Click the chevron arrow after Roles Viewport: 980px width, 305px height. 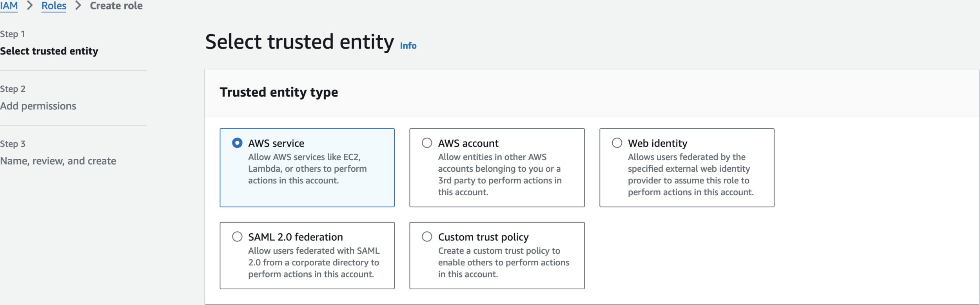pos(78,6)
